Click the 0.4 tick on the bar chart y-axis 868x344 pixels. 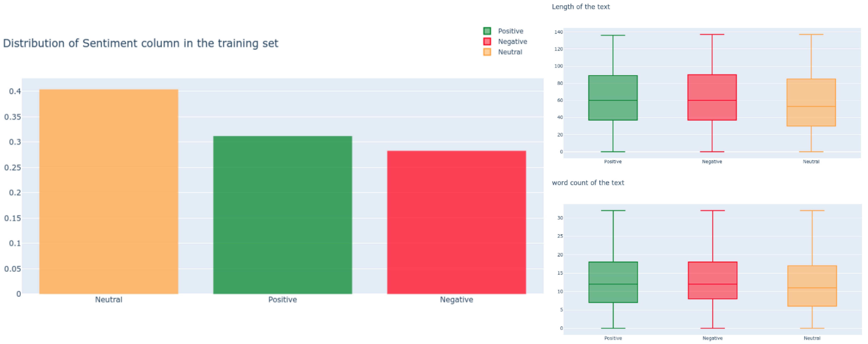point(15,91)
